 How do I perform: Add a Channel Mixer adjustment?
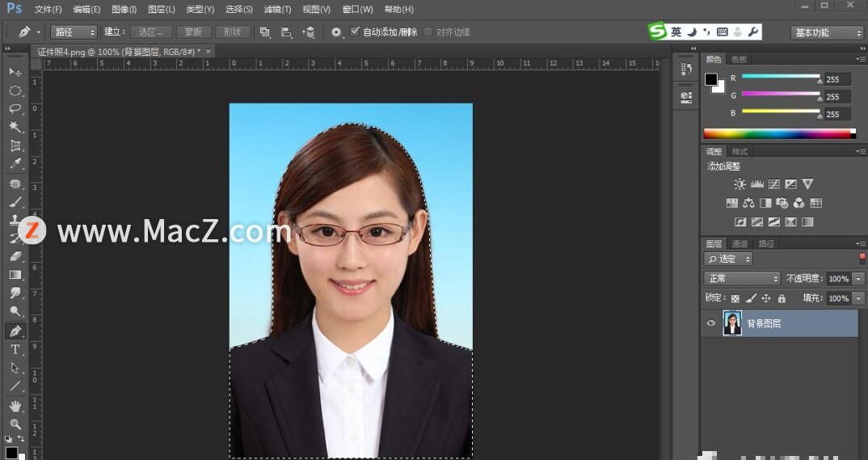(798, 203)
